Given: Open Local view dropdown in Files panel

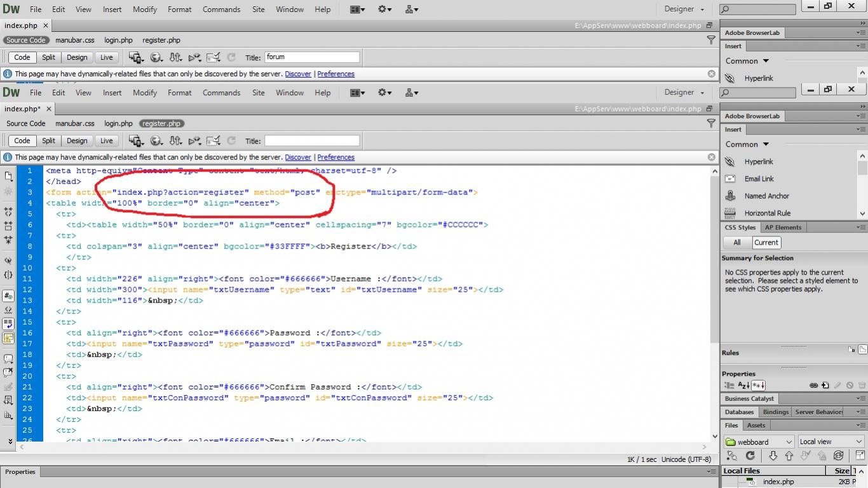Looking at the screenshot, I should click(831, 442).
